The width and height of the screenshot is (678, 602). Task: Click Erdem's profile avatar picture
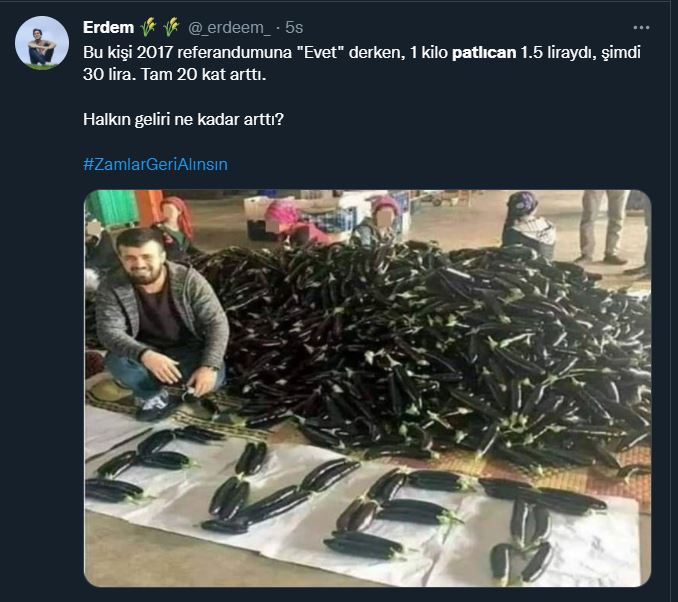tap(42, 43)
